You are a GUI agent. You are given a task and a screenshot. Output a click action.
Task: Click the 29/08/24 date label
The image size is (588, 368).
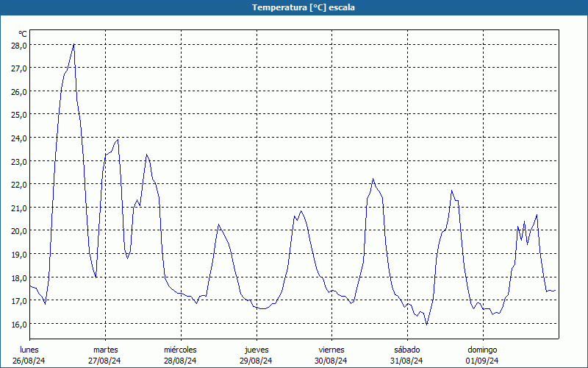coord(256,361)
